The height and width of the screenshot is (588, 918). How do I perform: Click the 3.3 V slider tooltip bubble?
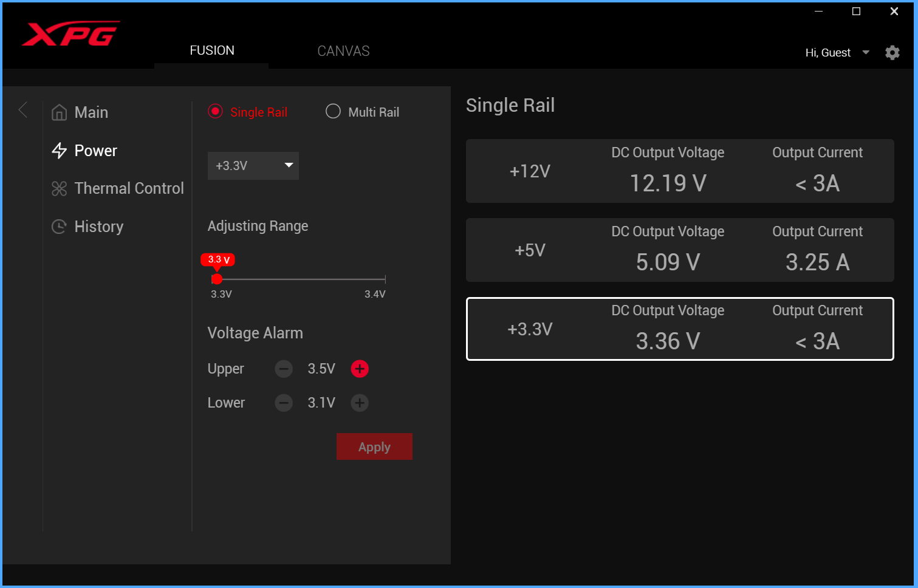coord(218,259)
